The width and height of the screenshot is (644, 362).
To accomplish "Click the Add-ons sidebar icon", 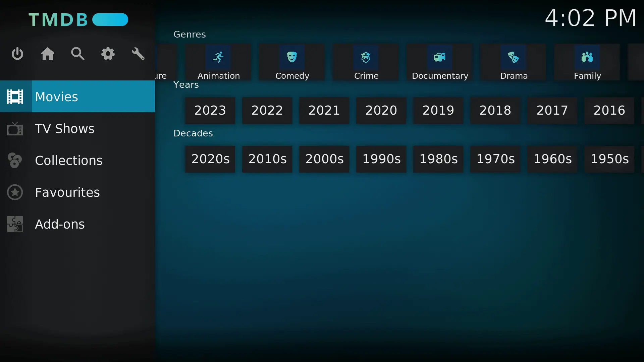I will point(15,224).
